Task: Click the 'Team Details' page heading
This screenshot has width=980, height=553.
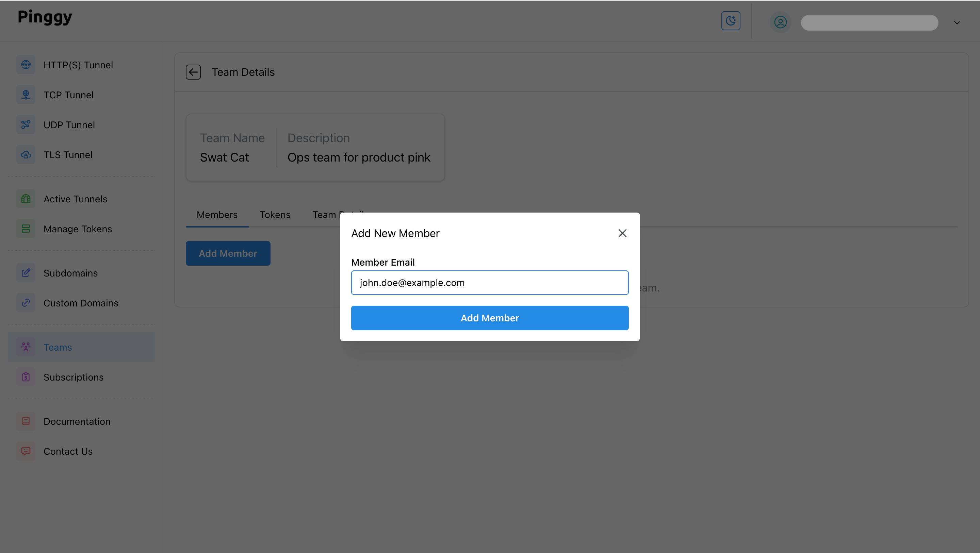Action: pos(243,72)
